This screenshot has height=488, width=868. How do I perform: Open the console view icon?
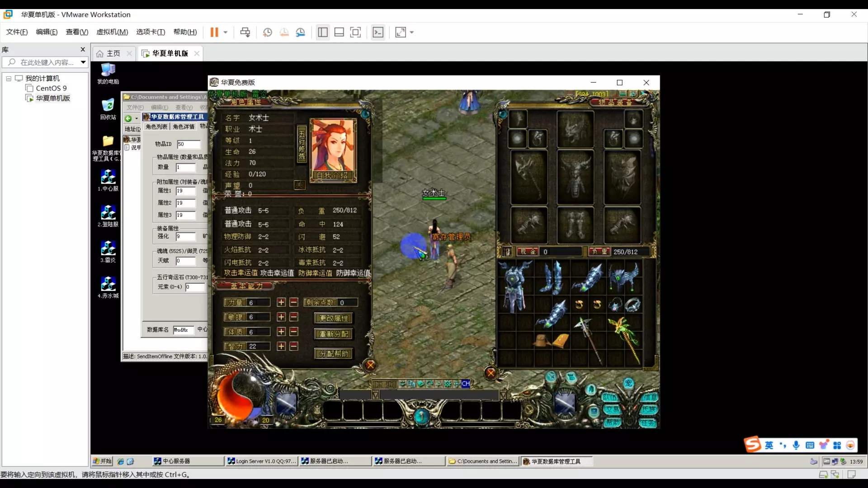[378, 32]
